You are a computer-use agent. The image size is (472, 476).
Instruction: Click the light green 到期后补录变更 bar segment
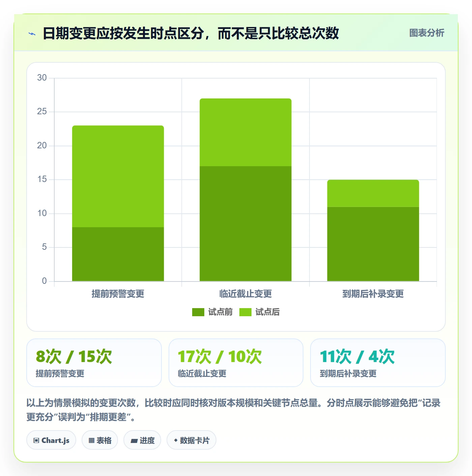coord(373,193)
